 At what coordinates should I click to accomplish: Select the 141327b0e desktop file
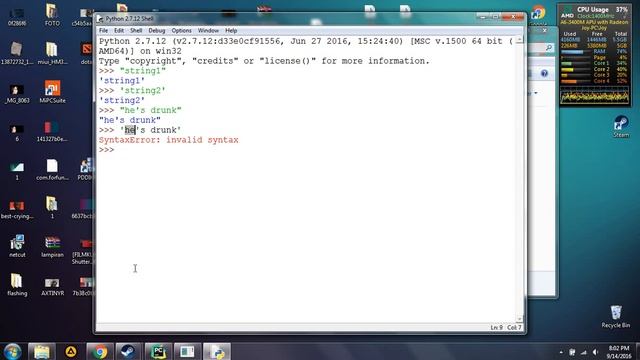52,131
